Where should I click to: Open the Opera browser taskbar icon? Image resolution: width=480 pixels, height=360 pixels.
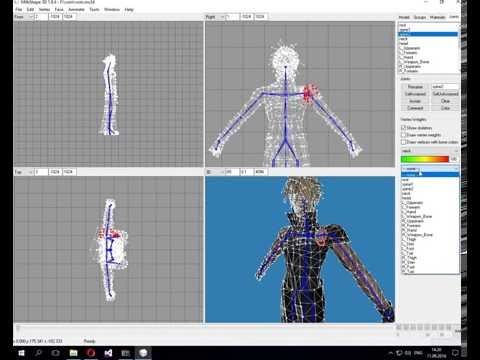pos(91,353)
